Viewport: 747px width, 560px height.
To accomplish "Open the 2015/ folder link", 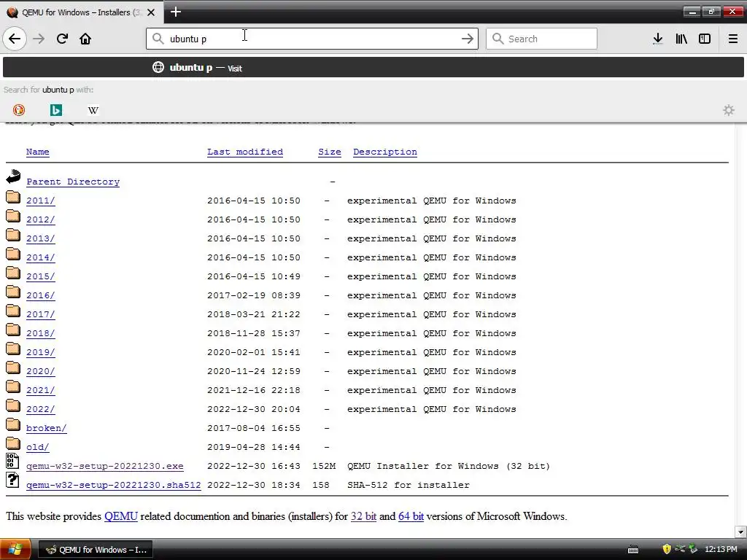I will point(41,276).
